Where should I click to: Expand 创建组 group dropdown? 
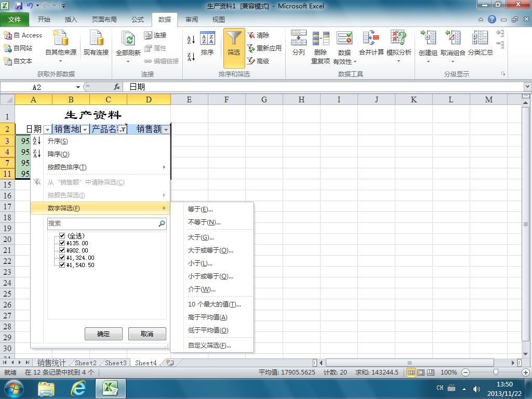pos(428,62)
